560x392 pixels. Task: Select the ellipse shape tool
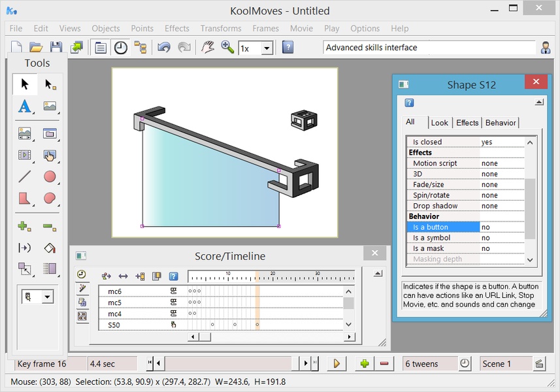tap(50, 176)
